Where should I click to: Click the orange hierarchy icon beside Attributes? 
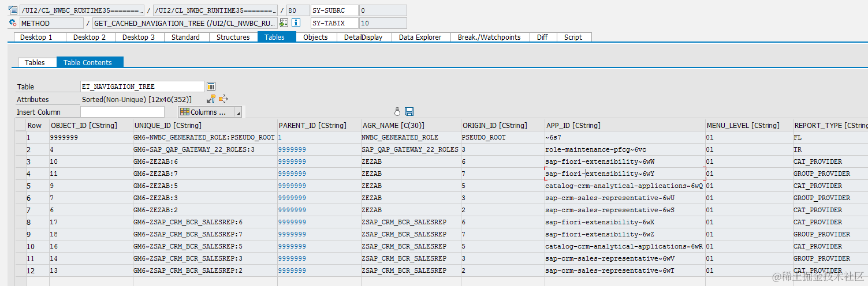tap(223, 99)
